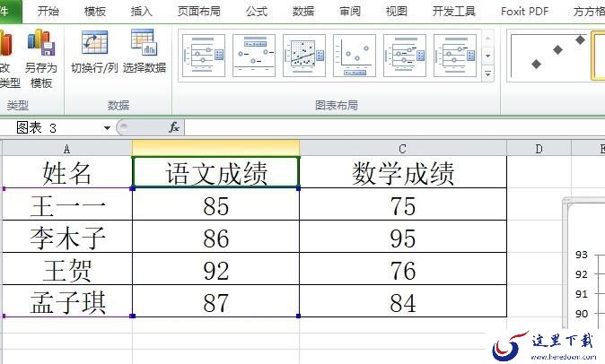Open the 开发工具 ribbon tab
The width and height of the screenshot is (605, 364).
(454, 11)
